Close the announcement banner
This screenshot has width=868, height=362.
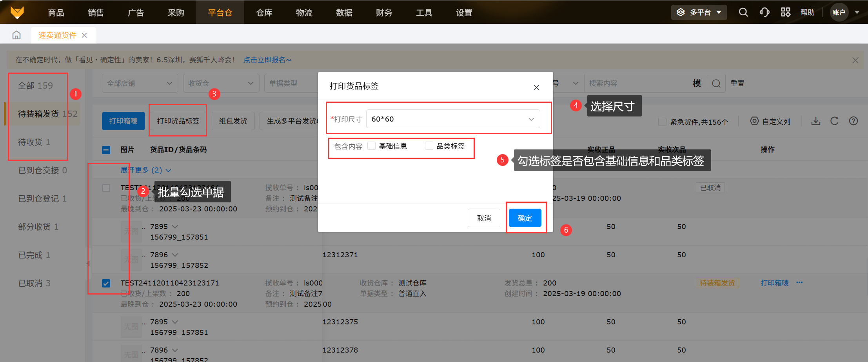coord(855,60)
